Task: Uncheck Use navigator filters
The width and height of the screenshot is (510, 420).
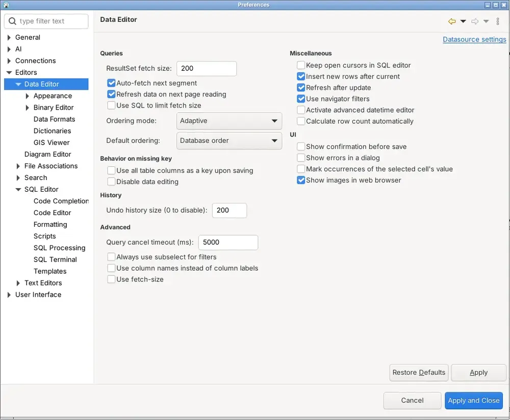Action: [301, 99]
